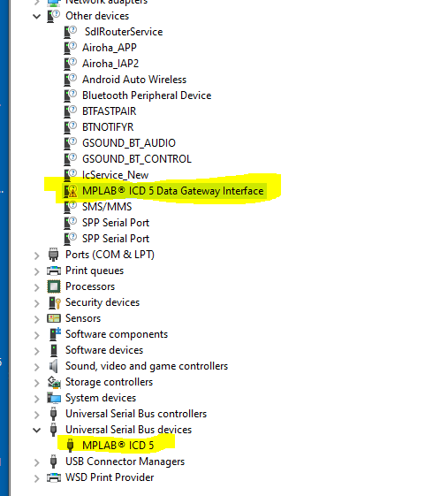Click the SMS/MMS device icon
The width and height of the screenshot is (448, 496).
(x=71, y=207)
